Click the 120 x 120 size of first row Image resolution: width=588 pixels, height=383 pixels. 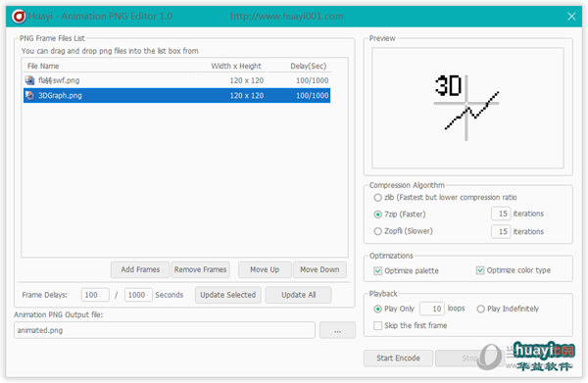247,80
